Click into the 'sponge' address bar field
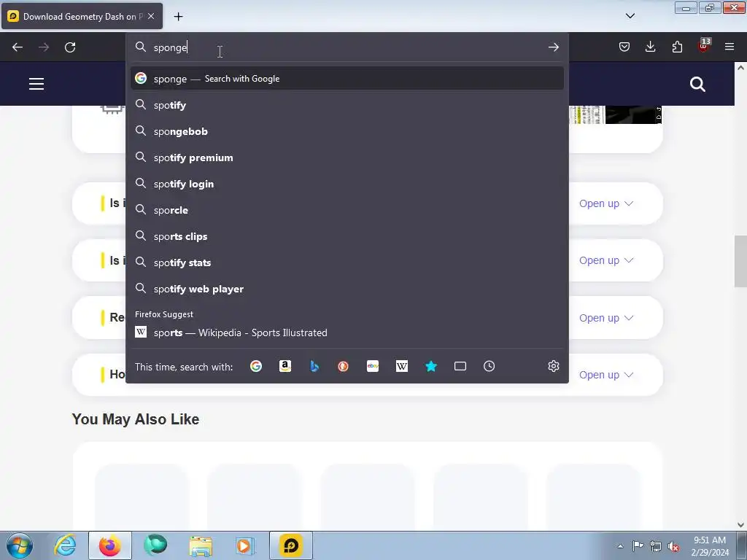747x560 pixels. coord(347,47)
